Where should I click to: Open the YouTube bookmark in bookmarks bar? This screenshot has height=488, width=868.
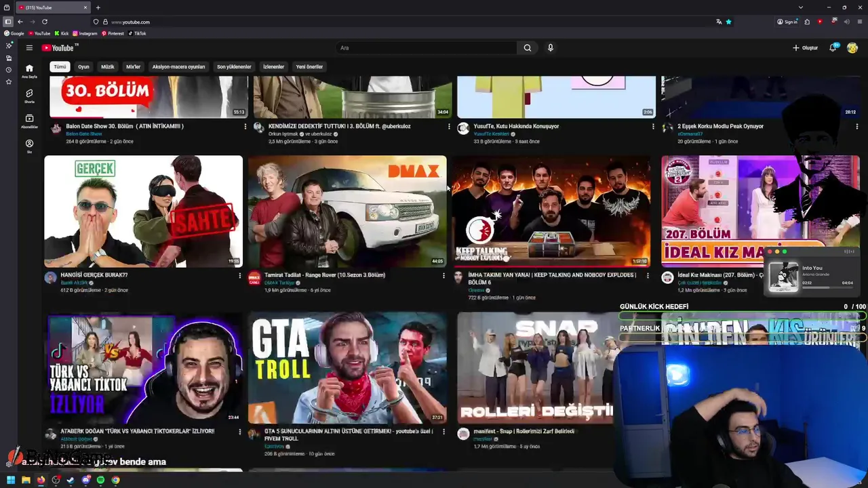click(39, 33)
